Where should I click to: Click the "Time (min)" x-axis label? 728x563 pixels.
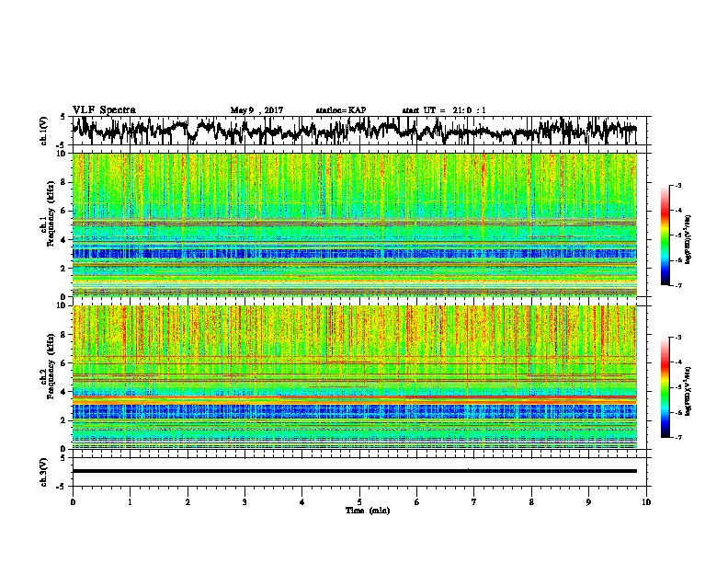(368, 511)
